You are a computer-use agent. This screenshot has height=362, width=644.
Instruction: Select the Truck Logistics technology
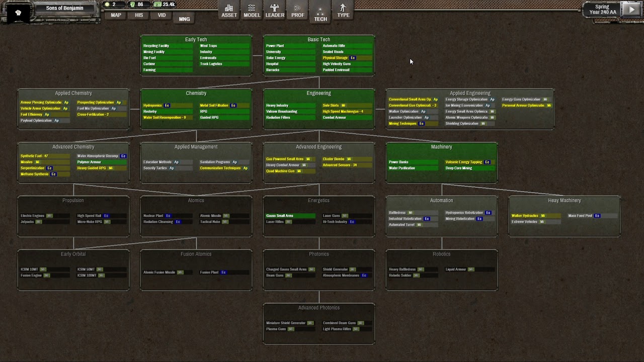coord(224,64)
